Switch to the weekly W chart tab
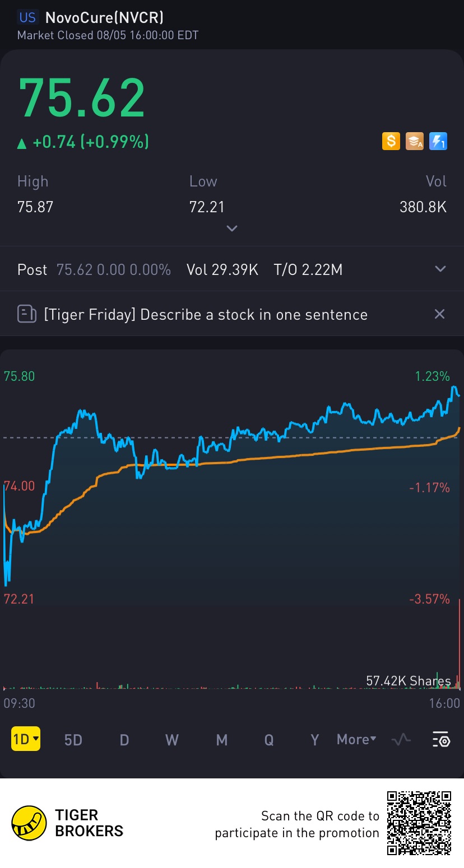This screenshot has height=868, width=464. pos(172,740)
